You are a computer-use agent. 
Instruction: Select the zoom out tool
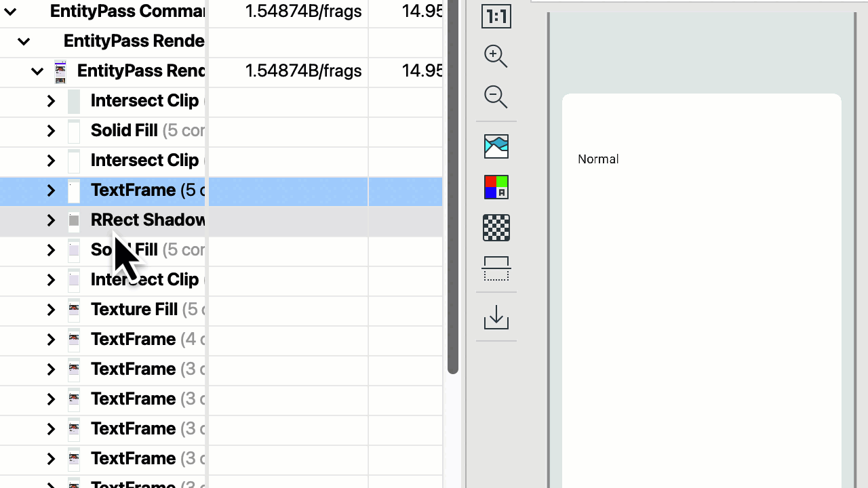tap(496, 97)
